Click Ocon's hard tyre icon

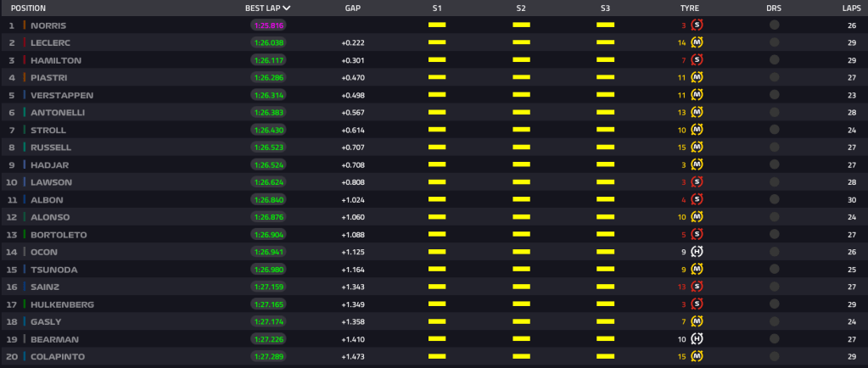(697, 252)
